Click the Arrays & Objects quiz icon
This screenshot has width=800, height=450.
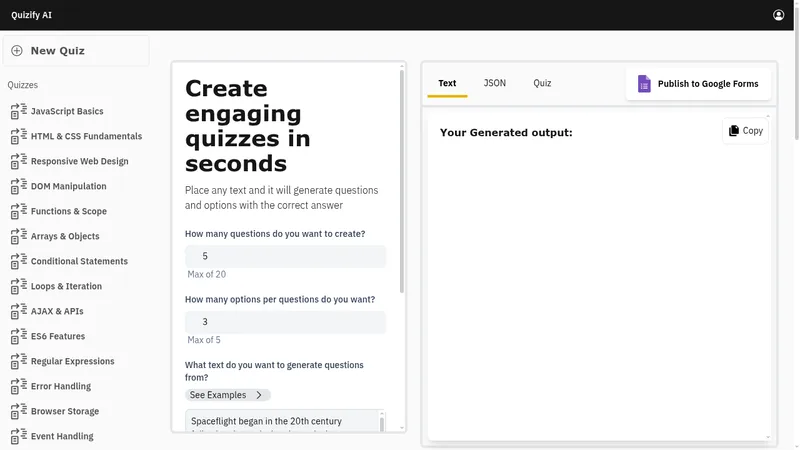19,236
